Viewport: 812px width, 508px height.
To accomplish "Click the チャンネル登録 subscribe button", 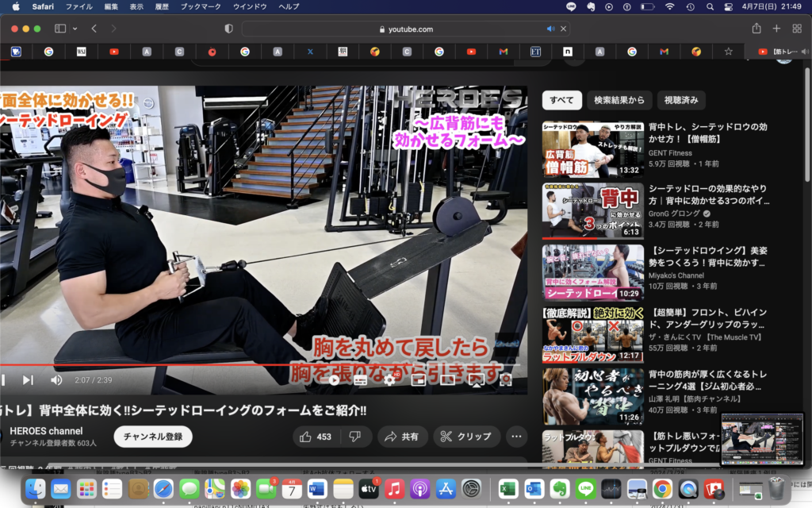I will [x=153, y=437].
